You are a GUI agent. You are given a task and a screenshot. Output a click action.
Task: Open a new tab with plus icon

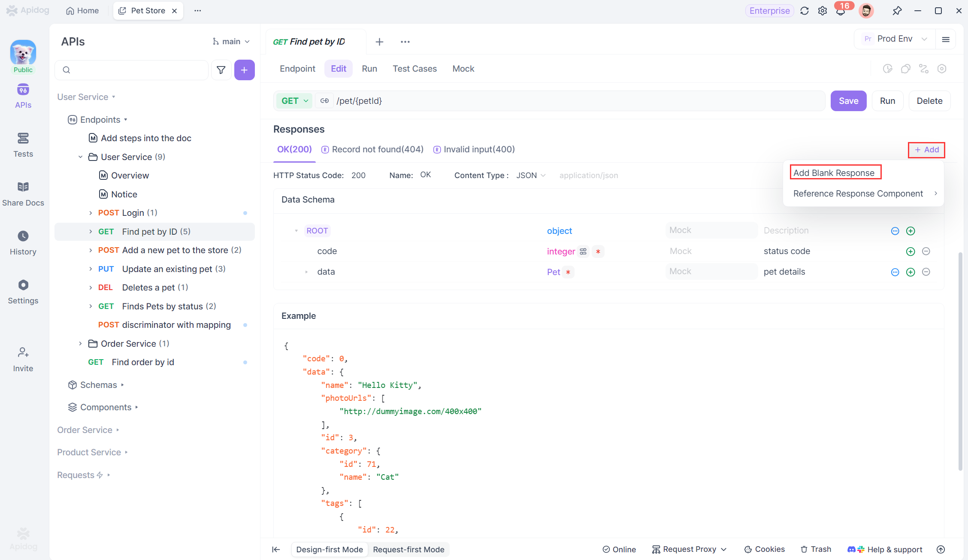[x=379, y=42]
